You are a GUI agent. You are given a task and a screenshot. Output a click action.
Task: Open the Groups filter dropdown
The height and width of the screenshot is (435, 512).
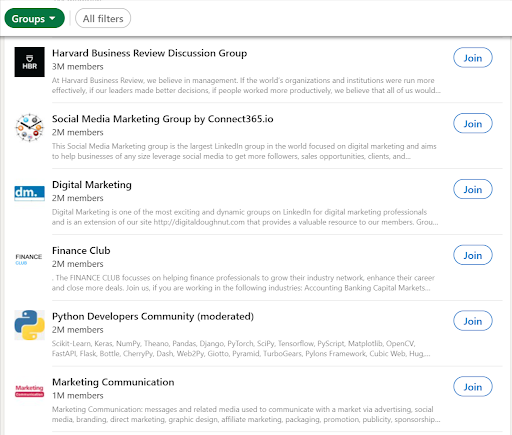coord(34,19)
